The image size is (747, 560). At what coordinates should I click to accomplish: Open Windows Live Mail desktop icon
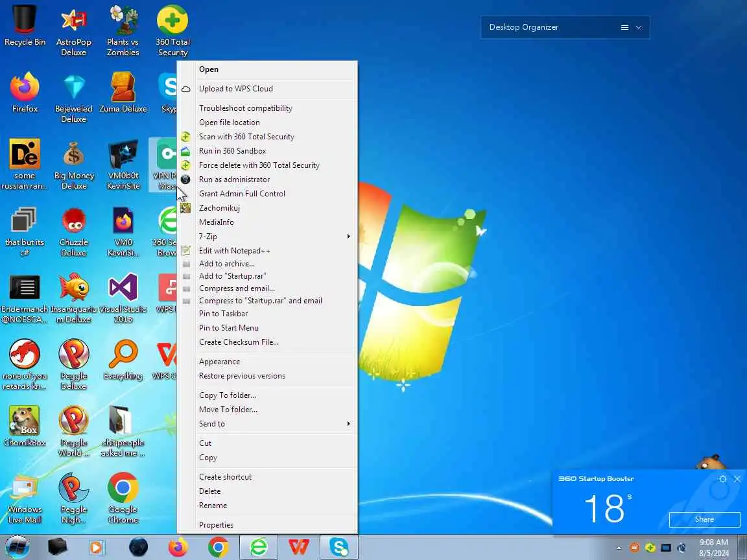pyautogui.click(x=25, y=498)
